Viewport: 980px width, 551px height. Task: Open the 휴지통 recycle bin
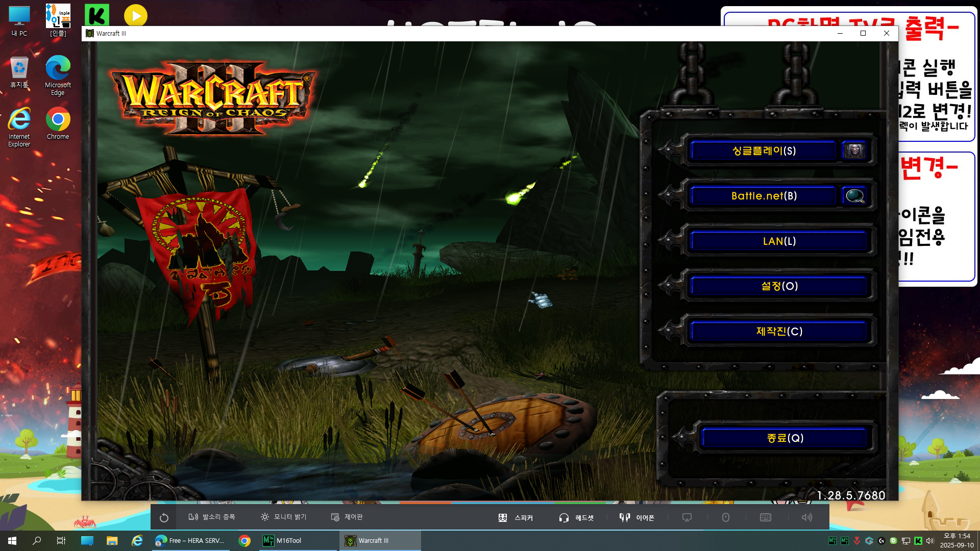tap(19, 72)
